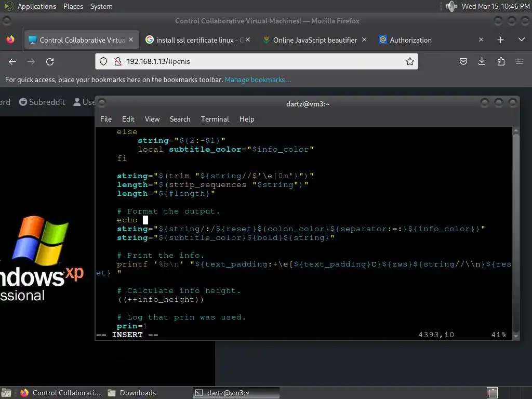
Task: Open the Subreddit link on the page
Action: (x=42, y=102)
